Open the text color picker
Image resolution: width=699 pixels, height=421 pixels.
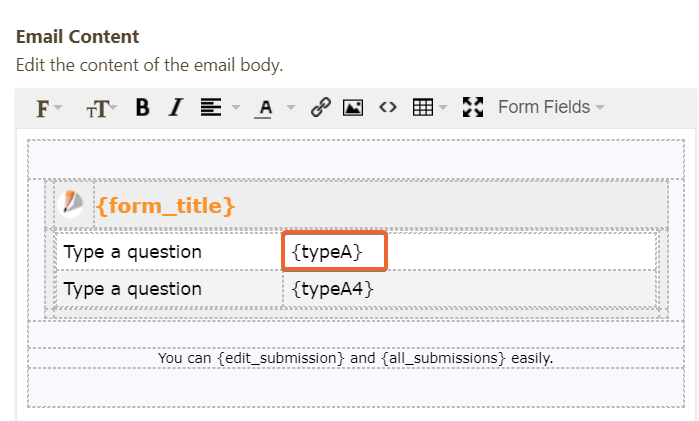pyautogui.click(x=265, y=107)
